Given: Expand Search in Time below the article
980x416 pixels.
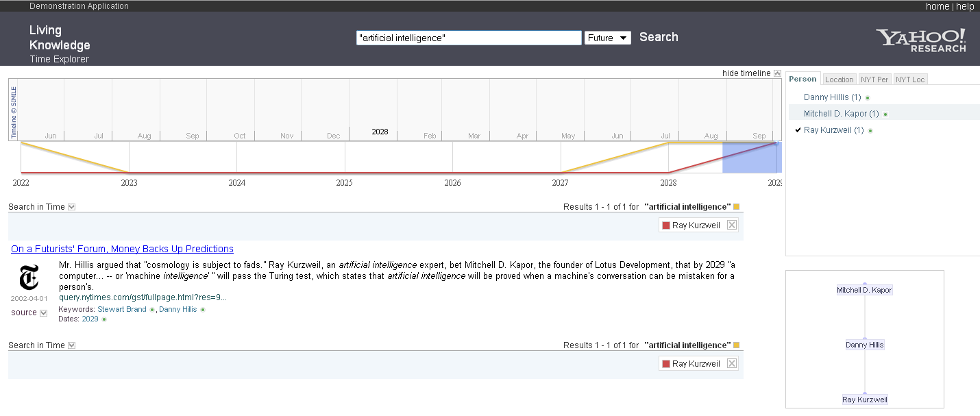Looking at the screenshot, I should pyautogui.click(x=71, y=345).
